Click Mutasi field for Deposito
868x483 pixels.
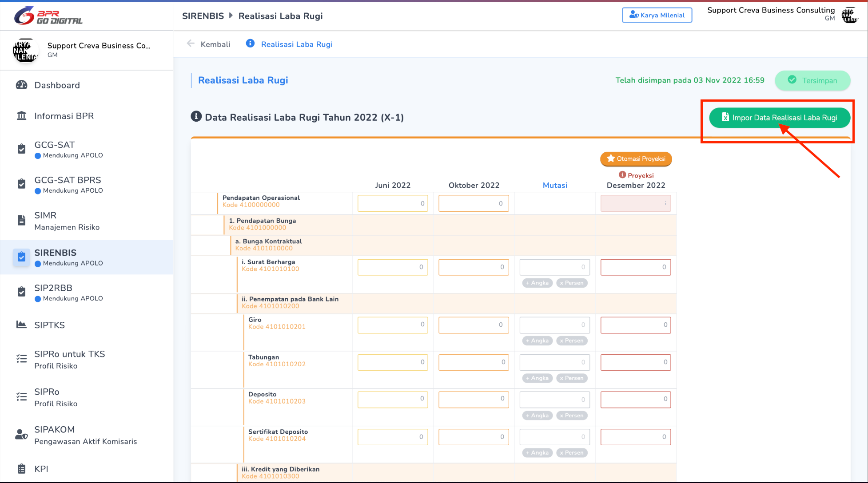coord(555,399)
